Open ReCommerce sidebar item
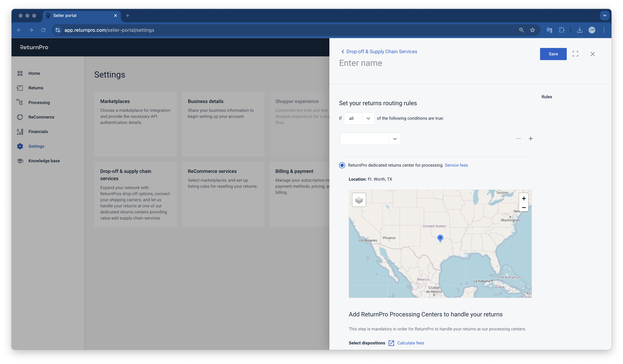Image resolution: width=623 pixels, height=364 pixels. [x=41, y=117]
